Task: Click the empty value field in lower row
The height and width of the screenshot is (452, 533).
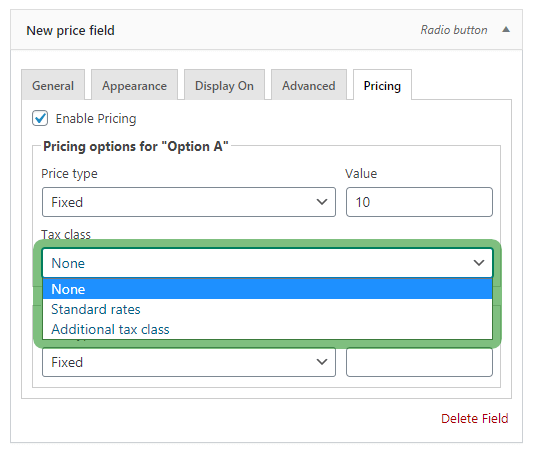Action: (x=419, y=362)
